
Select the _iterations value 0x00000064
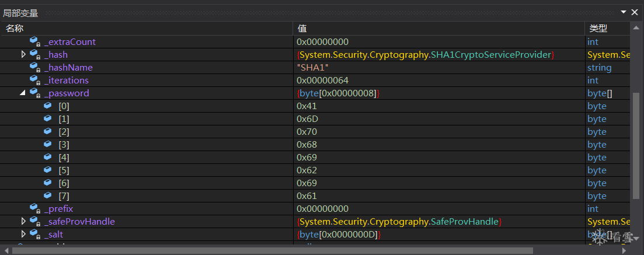click(322, 81)
